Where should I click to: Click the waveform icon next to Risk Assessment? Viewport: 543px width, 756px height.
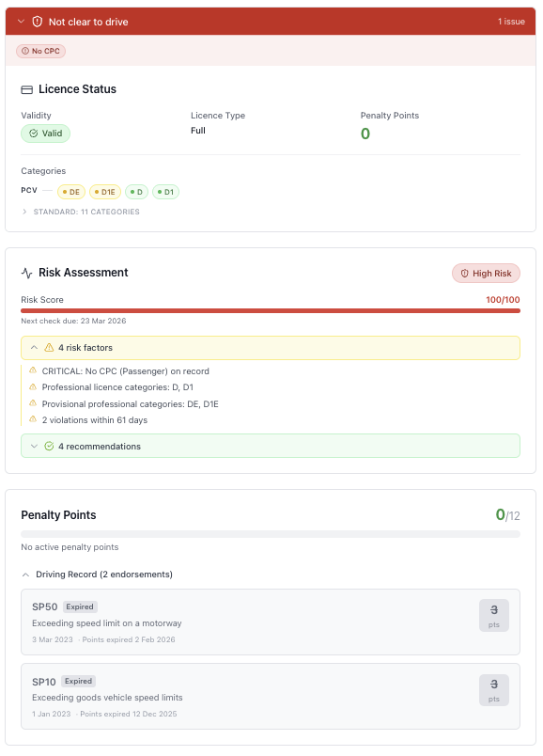pos(28,273)
